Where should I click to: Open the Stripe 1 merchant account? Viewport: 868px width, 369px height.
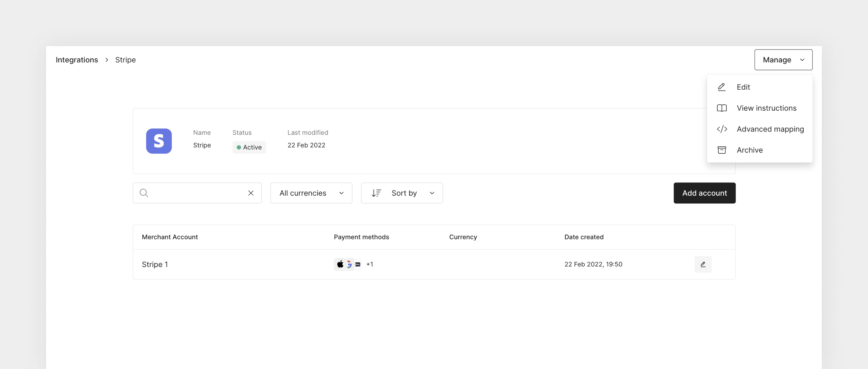[x=155, y=264]
